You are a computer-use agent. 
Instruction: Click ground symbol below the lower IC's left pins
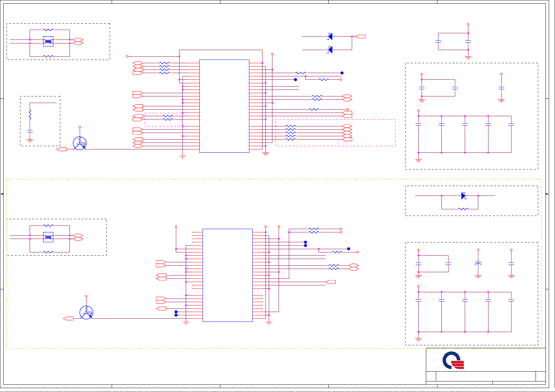pyautogui.click(x=186, y=323)
